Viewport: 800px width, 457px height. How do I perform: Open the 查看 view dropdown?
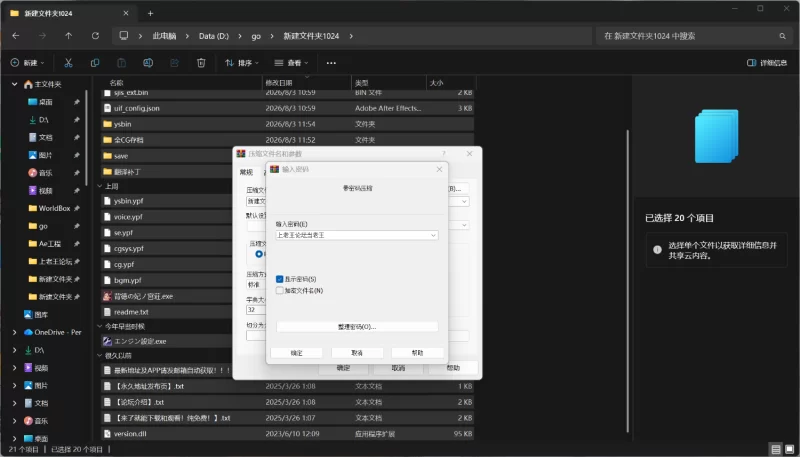(291, 63)
